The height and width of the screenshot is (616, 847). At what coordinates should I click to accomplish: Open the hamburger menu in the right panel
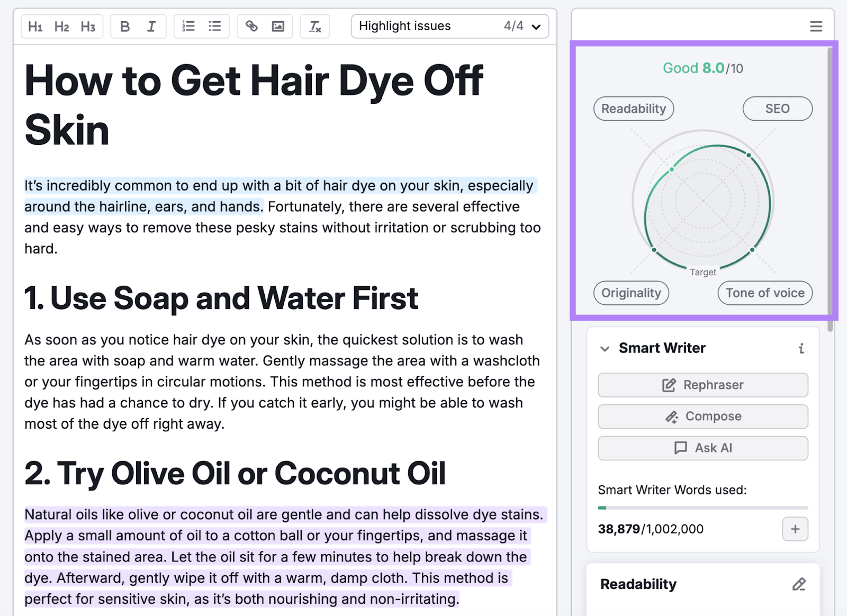[x=815, y=26]
